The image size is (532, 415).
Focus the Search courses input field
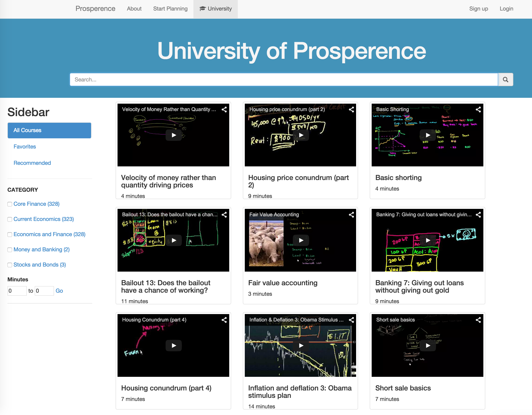point(284,79)
